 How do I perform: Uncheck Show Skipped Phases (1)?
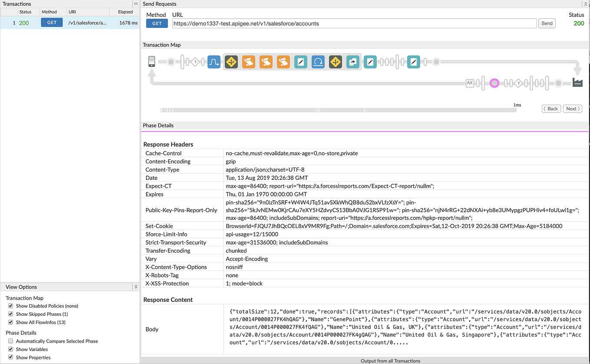click(10, 314)
